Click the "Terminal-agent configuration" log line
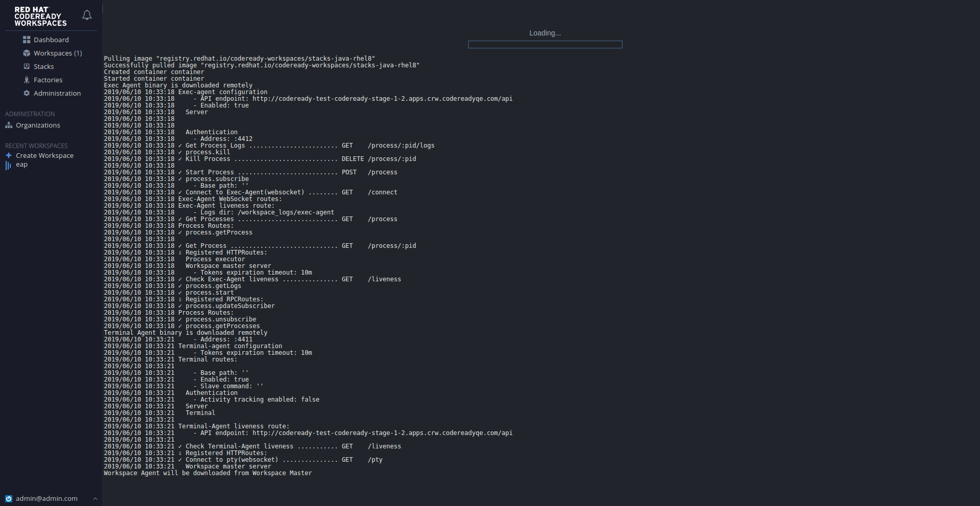 [193, 346]
